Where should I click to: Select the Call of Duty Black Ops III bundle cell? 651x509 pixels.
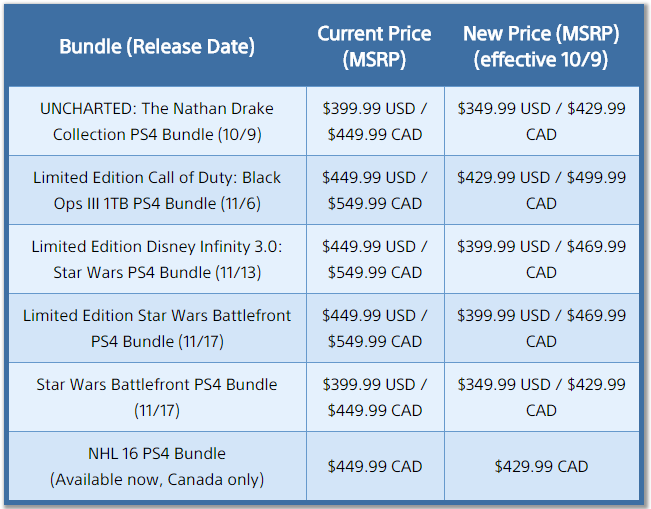[x=157, y=190]
